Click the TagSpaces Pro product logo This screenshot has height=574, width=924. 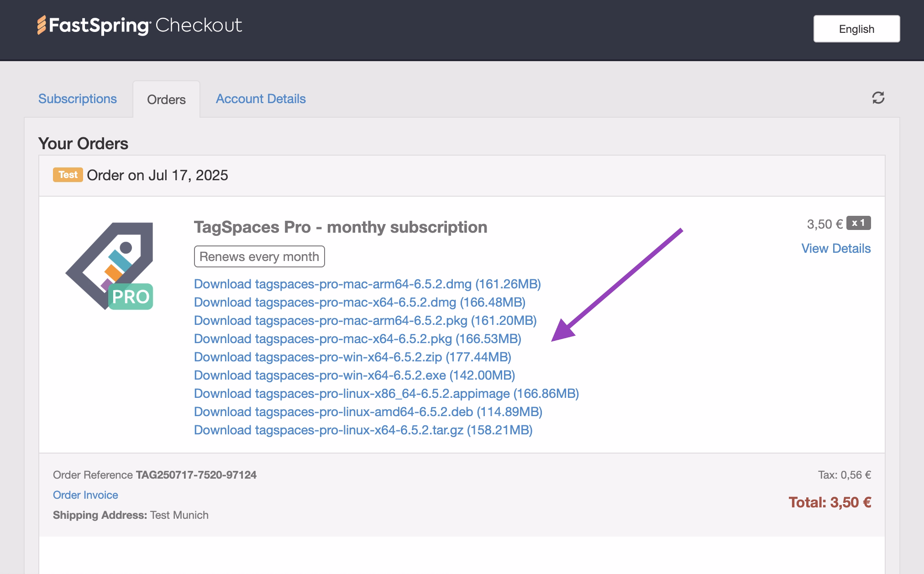click(110, 266)
